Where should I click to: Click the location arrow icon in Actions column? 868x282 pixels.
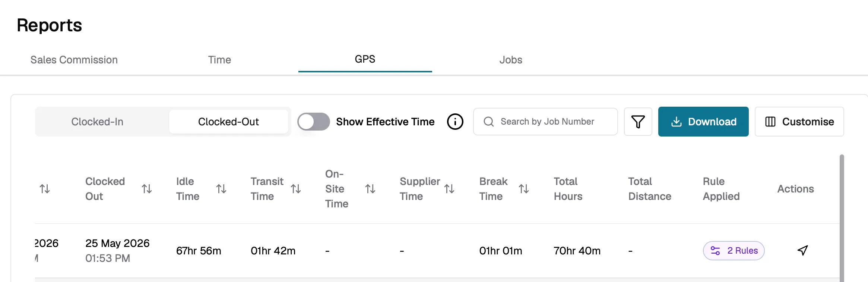[802, 250]
